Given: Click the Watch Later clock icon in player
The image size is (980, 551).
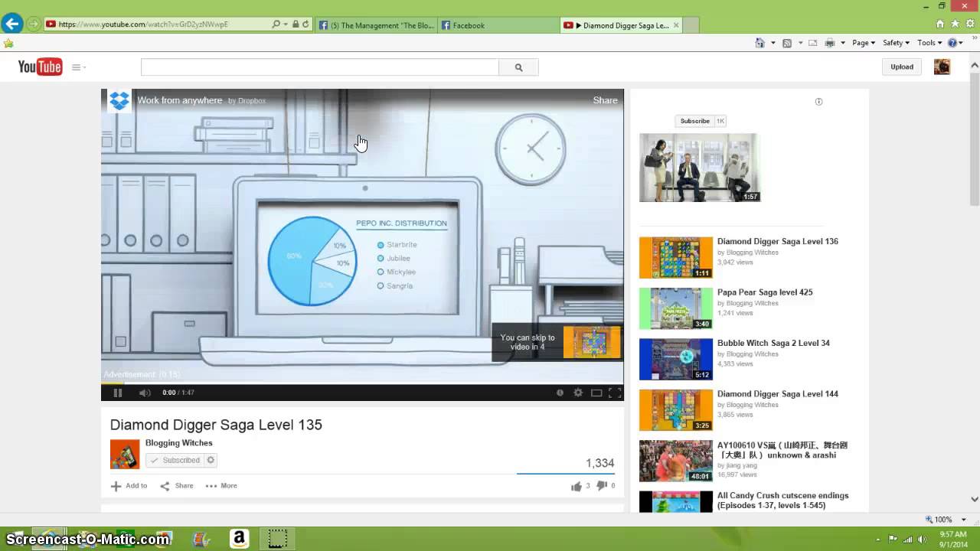Looking at the screenshot, I should (x=560, y=393).
